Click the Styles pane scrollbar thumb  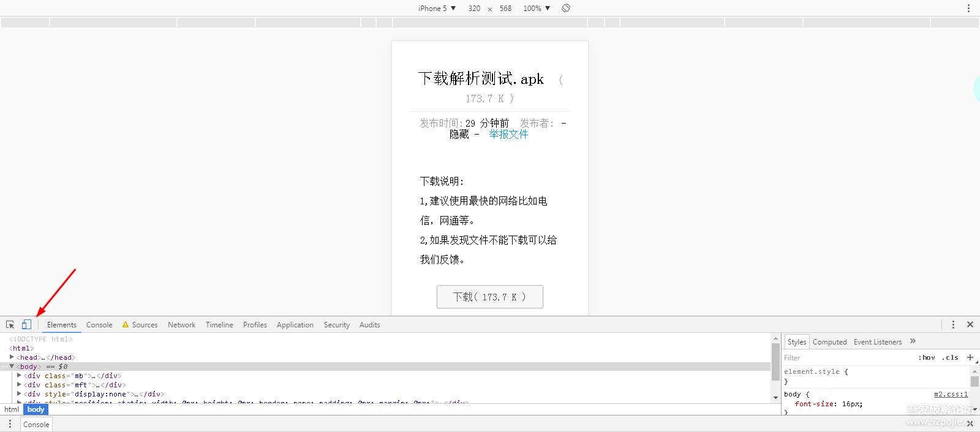point(974,381)
